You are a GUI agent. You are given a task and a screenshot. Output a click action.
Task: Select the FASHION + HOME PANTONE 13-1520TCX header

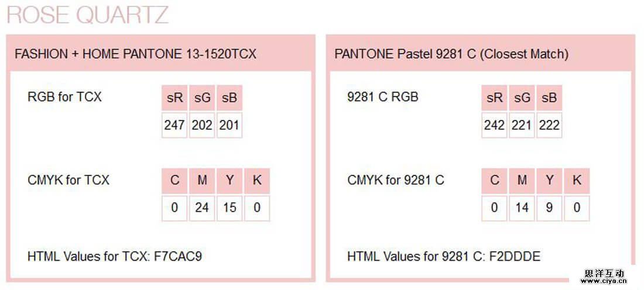[x=135, y=54]
